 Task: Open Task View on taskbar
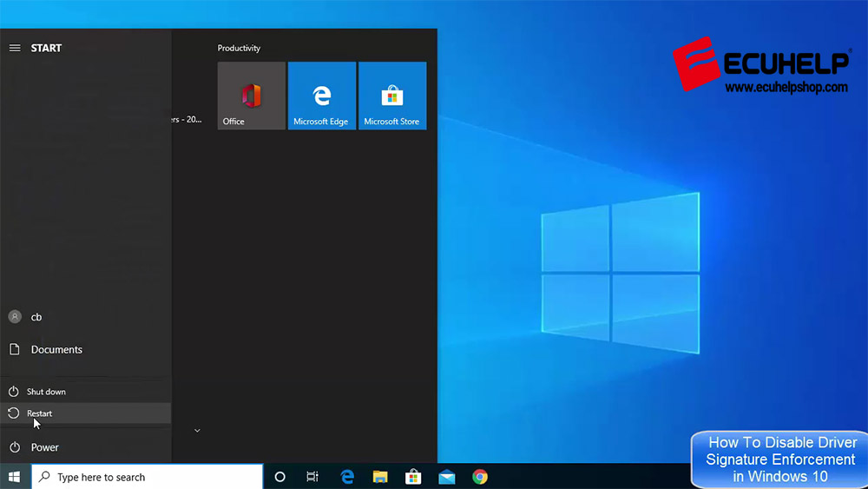point(312,477)
